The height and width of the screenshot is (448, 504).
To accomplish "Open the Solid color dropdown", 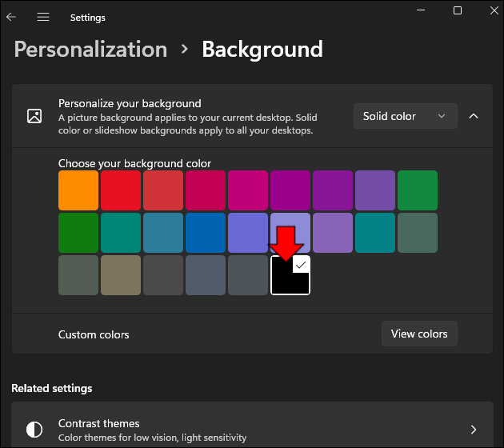I will (405, 116).
